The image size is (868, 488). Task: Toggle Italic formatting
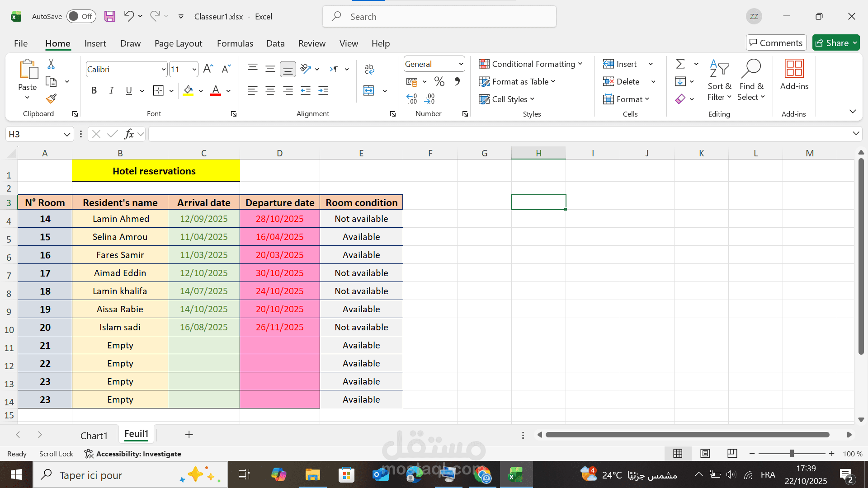coord(111,91)
